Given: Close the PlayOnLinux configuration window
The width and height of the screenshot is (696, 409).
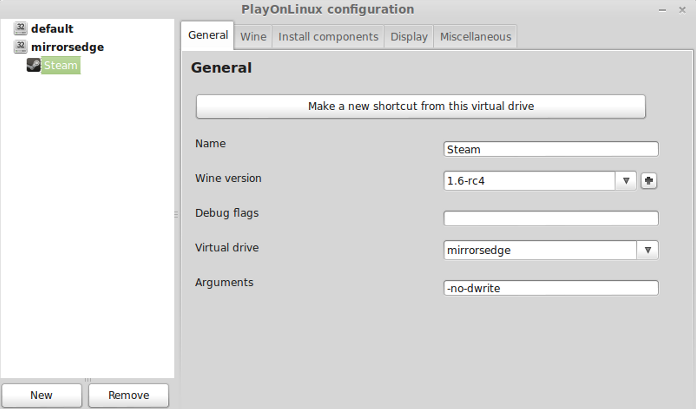Looking at the screenshot, I should [x=682, y=10].
